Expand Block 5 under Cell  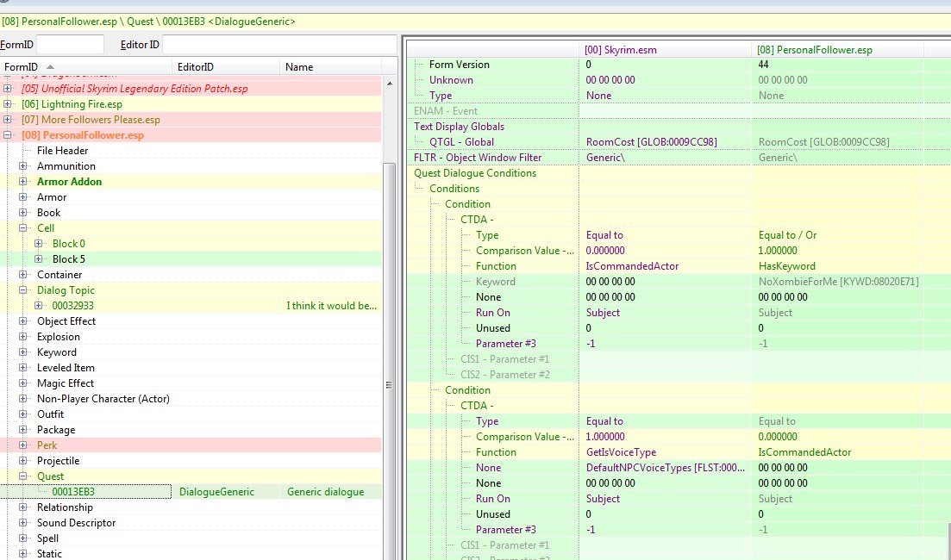pos(38,258)
